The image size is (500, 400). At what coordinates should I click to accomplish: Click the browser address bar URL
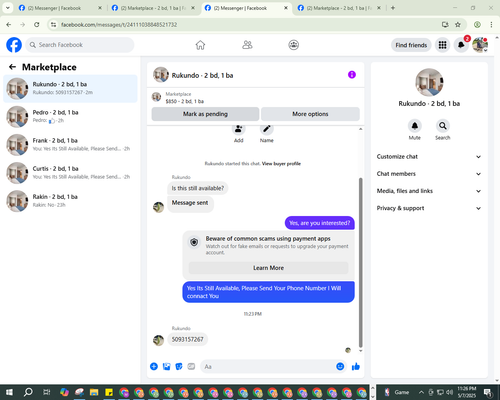[119, 25]
